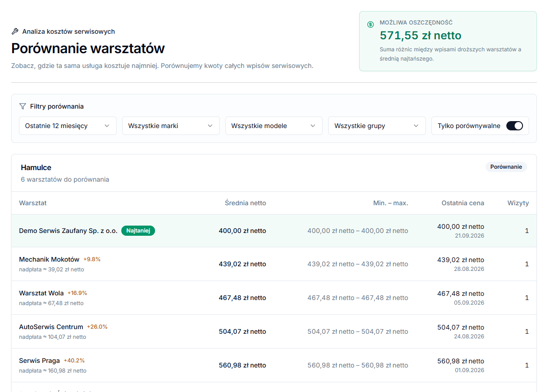Click the dollar coin icon in the savings card
The image size is (548, 392).
[370, 24]
